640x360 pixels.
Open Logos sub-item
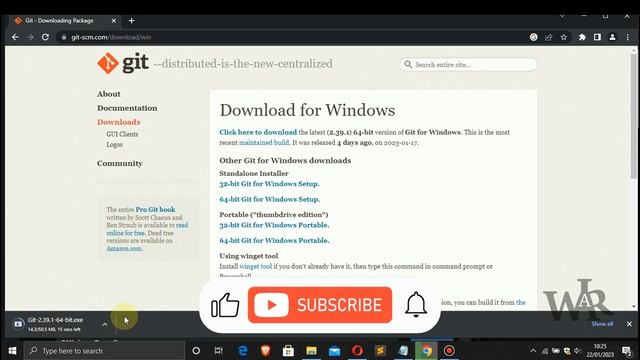pos(114,144)
